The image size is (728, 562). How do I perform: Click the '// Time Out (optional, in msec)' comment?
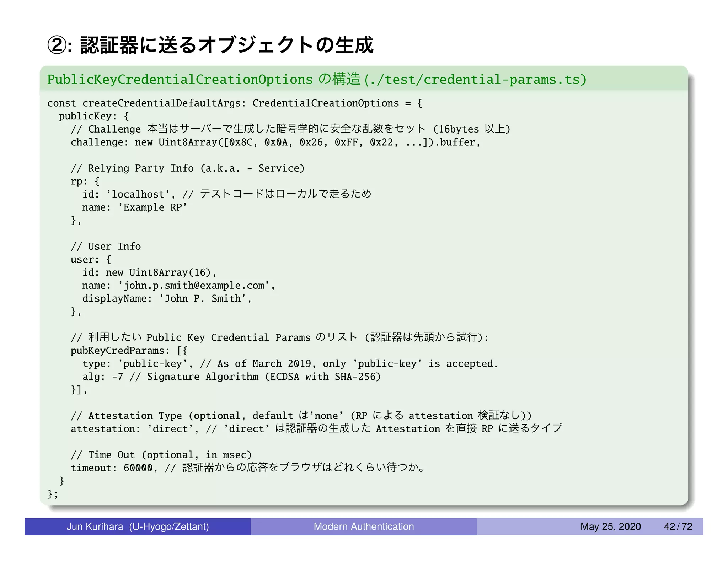(161, 455)
